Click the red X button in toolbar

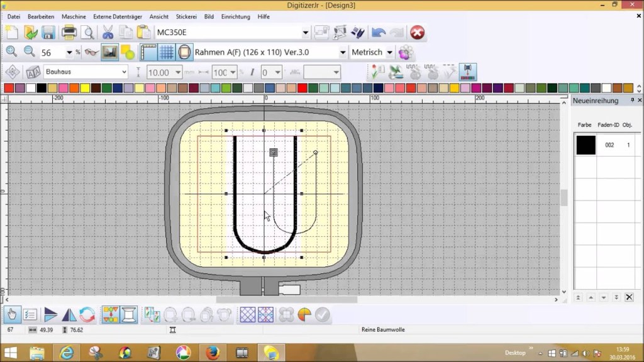pos(417,32)
